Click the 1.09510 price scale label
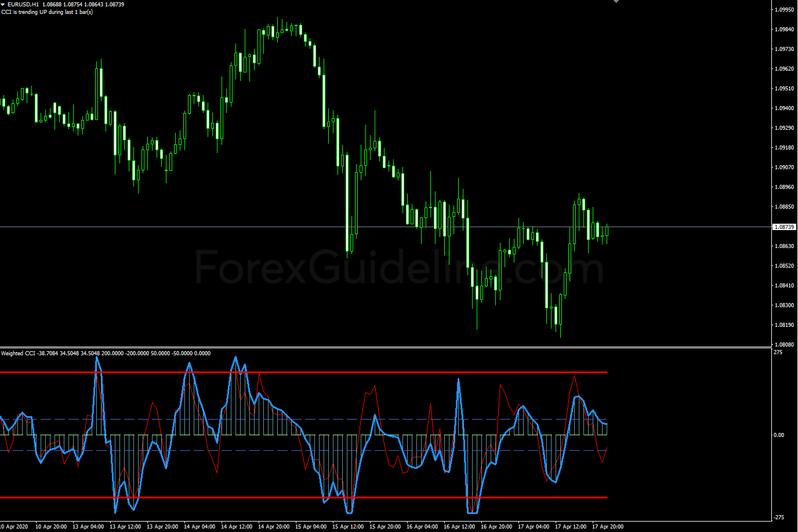The width and height of the screenshot is (798, 532). tap(784, 88)
